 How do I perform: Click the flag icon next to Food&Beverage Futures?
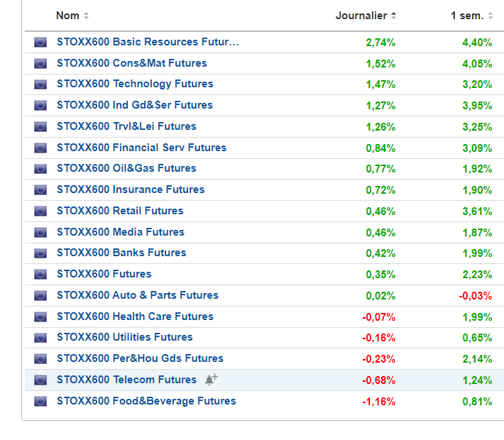pyautogui.click(x=40, y=401)
